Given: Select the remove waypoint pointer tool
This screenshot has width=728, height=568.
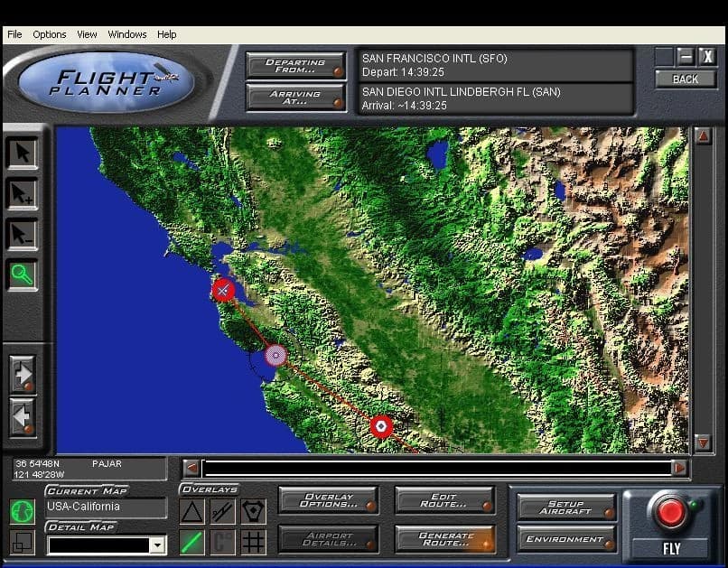Looking at the screenshot, I should point(23,234).
